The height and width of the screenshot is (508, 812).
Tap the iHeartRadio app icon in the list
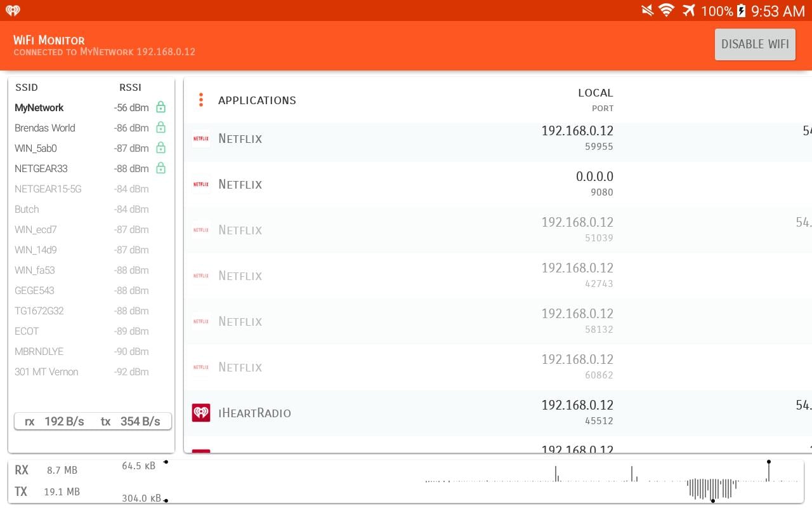pos(201,413)
